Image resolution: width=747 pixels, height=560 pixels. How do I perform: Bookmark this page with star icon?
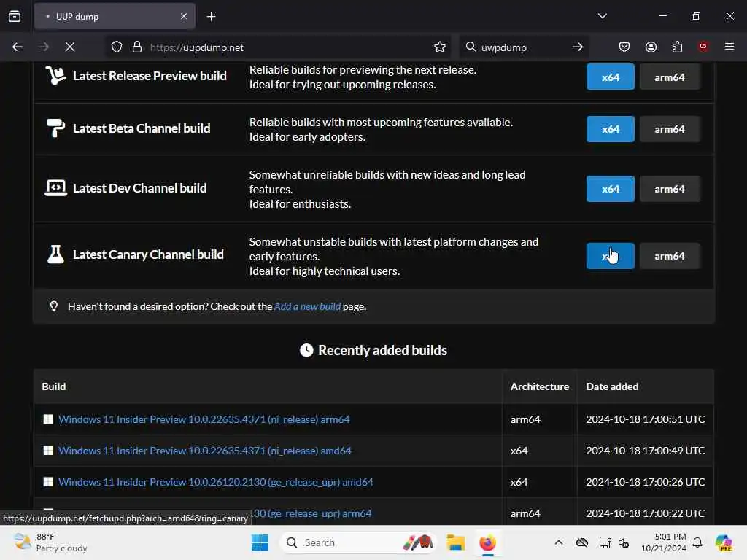point(440,47)
